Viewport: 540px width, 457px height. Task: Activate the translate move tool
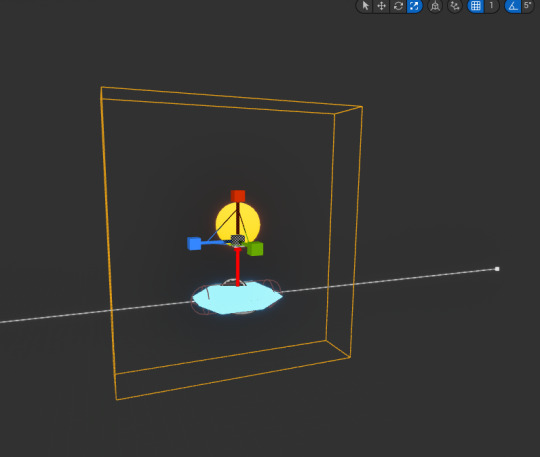(x=381, y=6)
